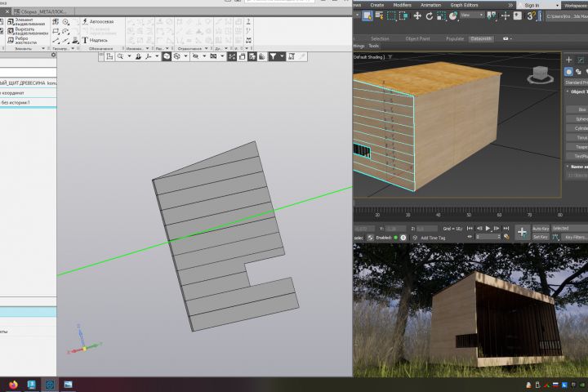Select the Move tool in 3ds Max

tap(417, 16)
